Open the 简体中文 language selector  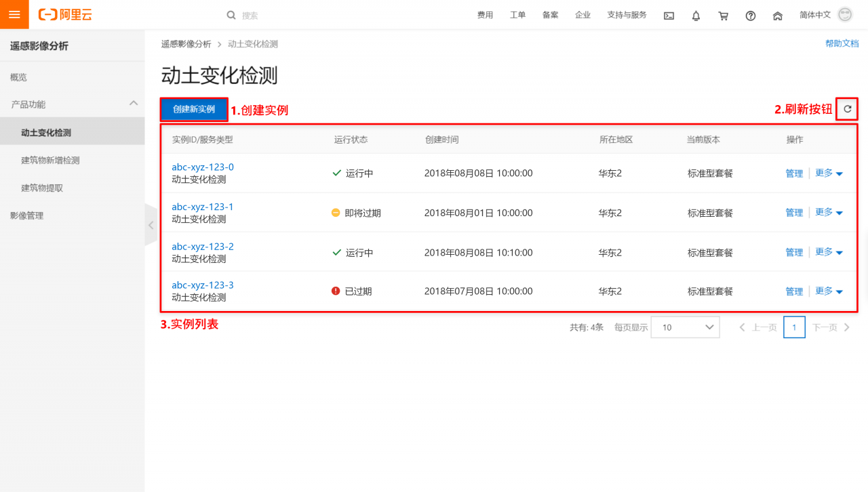point(815,15)
